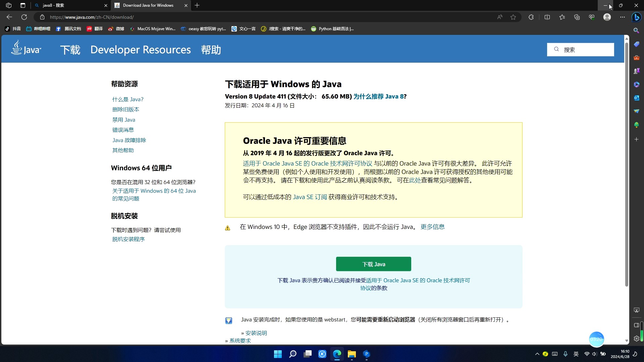Viewport: 644px width, 362px height.
Task: Open the 脱机安装程序 link
Action: pos(128,239)
